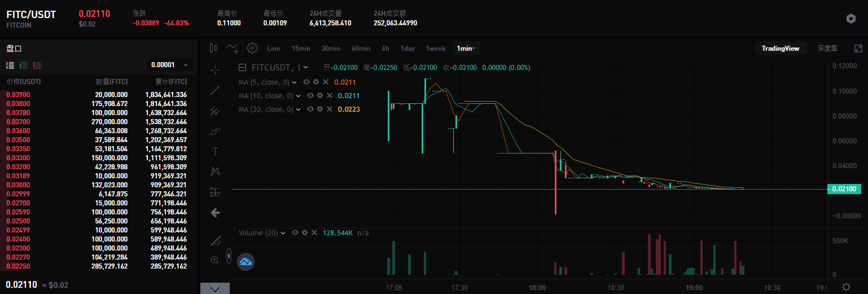Collapse the FITCUSDT legend
Screen dimensions: 868x294
click(x=242, y=68)
